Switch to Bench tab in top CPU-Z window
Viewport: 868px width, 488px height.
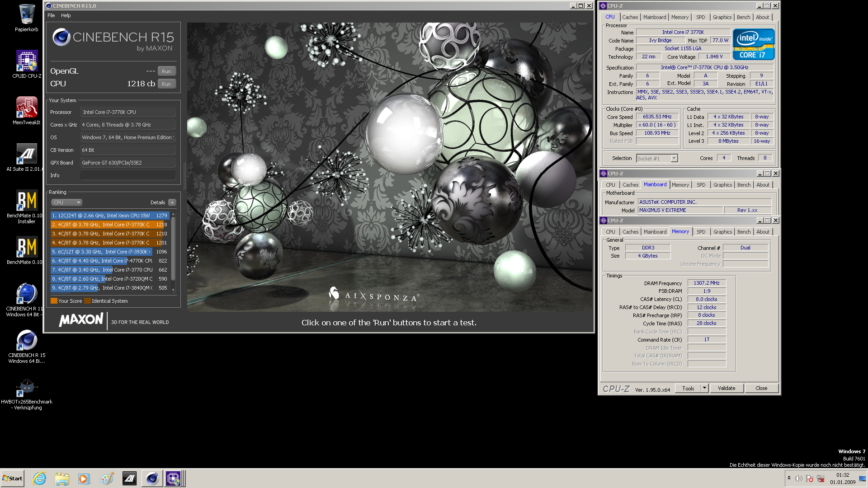pyautogui.click(x=743, y=17)
